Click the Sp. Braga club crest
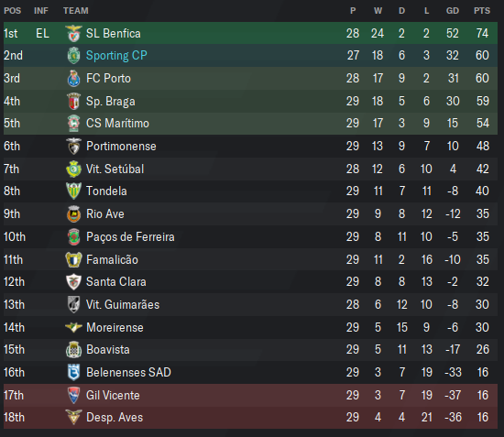Image resolution: width=504 pixels, height=437 pixels. 73,101
